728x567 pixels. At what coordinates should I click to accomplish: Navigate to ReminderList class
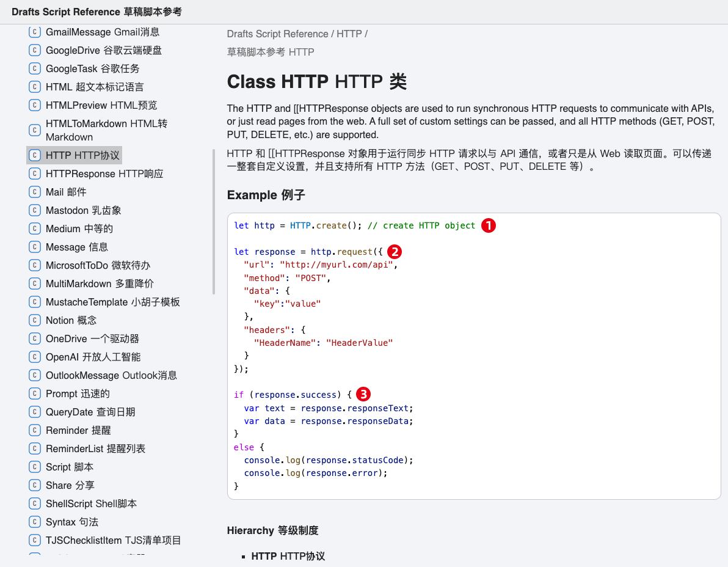(95, 448)
